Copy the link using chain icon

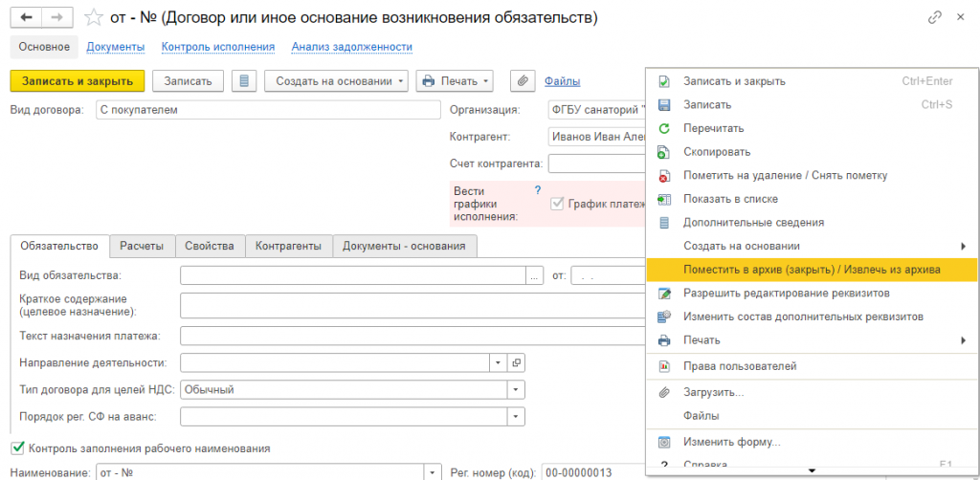click(935, 17)
